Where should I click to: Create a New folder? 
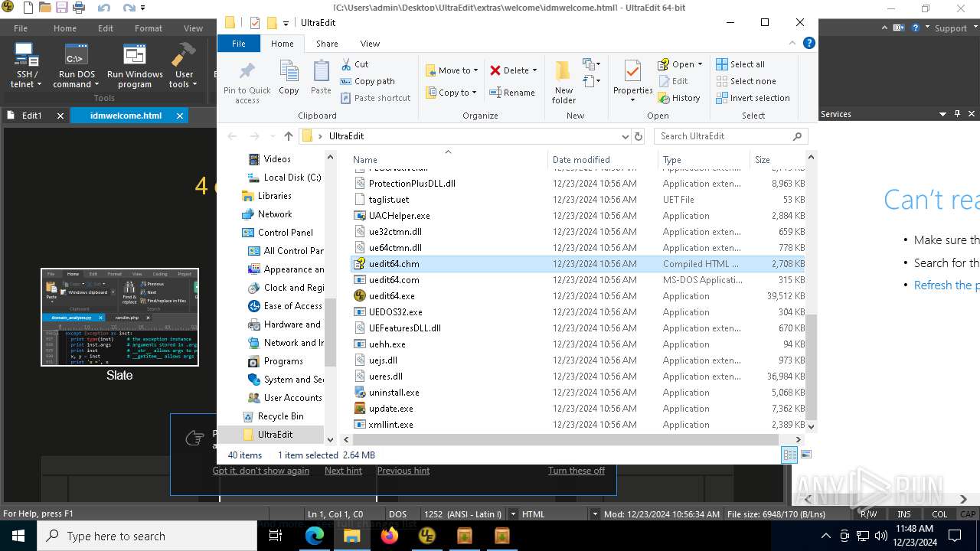563,82
